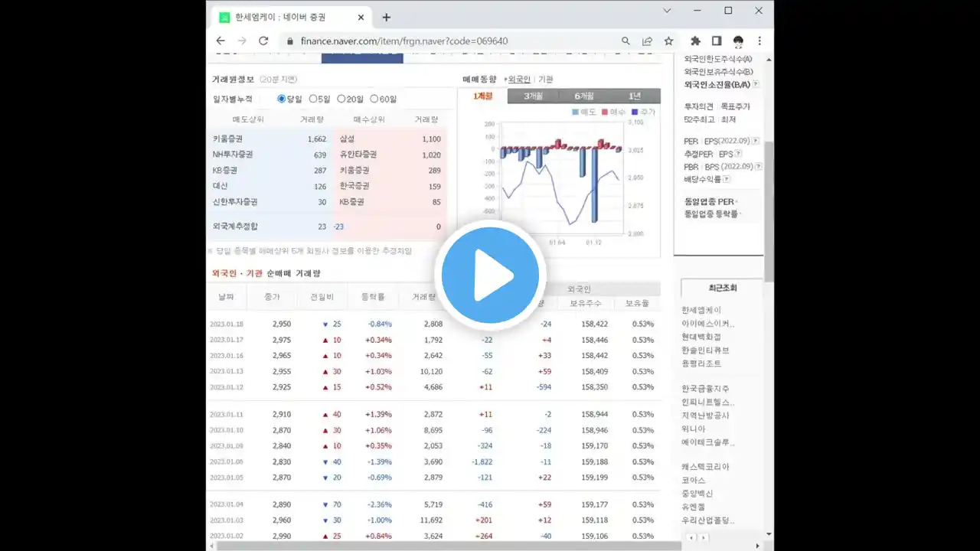Click the 2023.01.06 date cell

(x=227, y=461)
